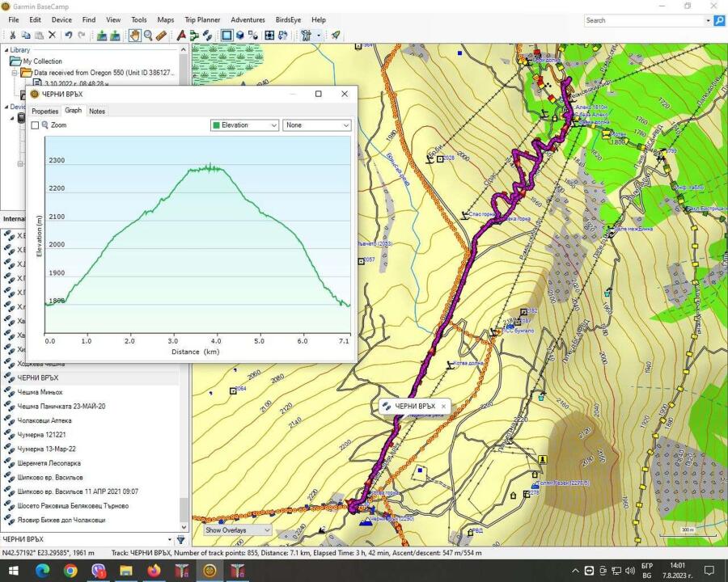Open Google Chrome from the taskbar

[x=70, y=571]
